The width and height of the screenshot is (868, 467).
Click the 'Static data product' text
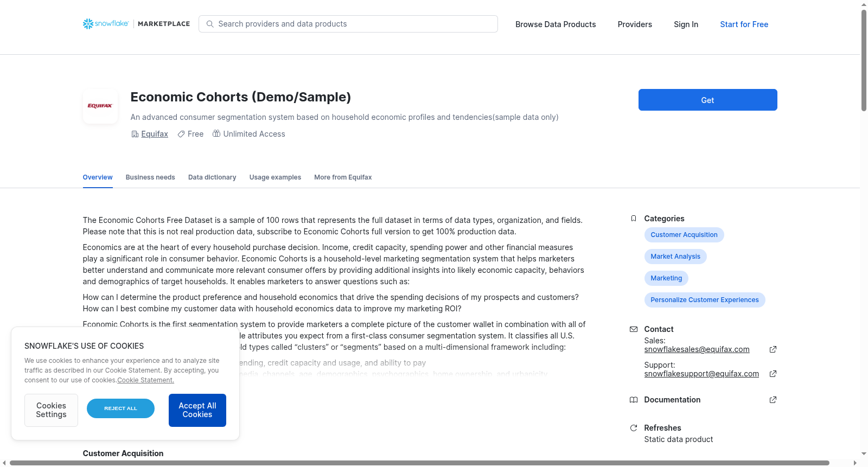678,439
